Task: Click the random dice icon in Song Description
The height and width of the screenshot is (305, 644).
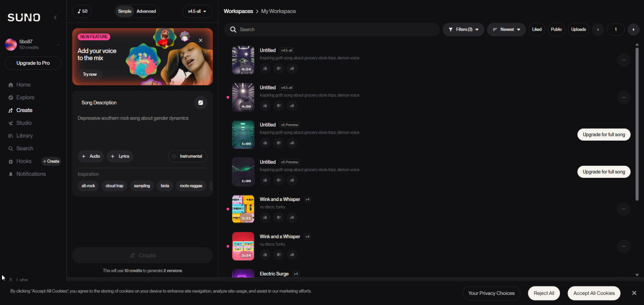Action: coord(200,103)
